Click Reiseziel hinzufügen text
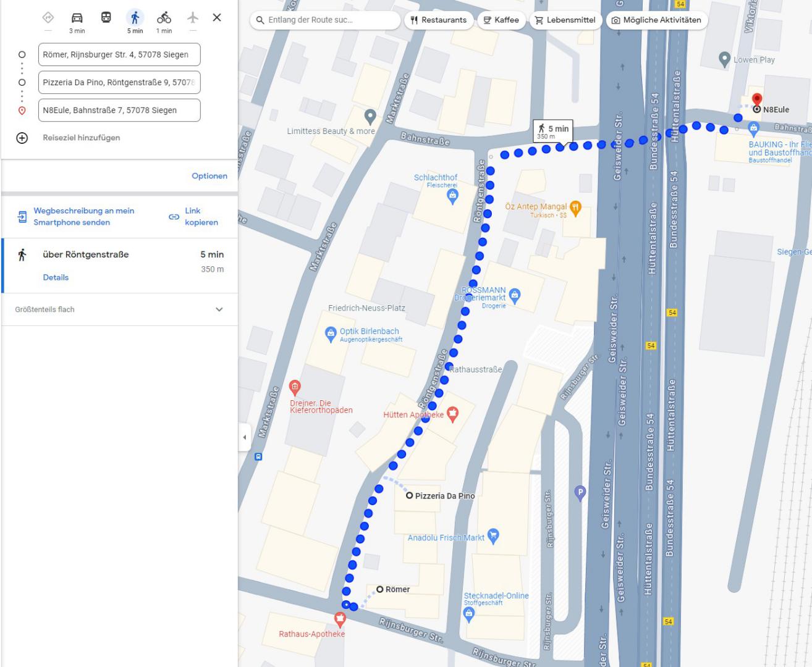Viewport: 812px width, 667px height. [82, 138]
